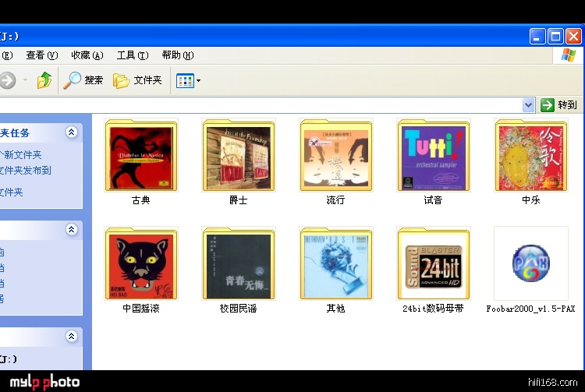Viewport: 585px width, 392px height.
Task: Open the 流行 folder thumbnail
Action: coord(335,156)
